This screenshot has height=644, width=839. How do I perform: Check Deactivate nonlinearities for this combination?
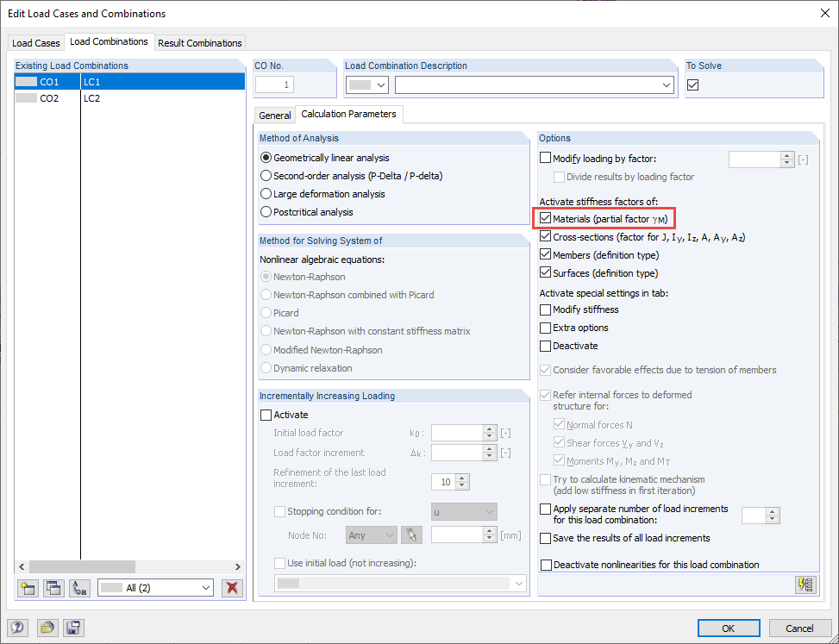coord(547,565)
